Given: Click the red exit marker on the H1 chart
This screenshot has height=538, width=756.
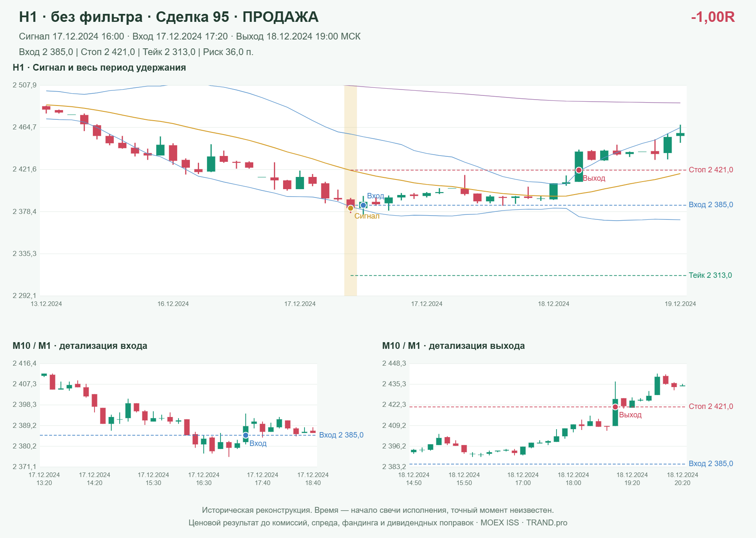Looking at the screenshot, I should click(x=579, y=170).
